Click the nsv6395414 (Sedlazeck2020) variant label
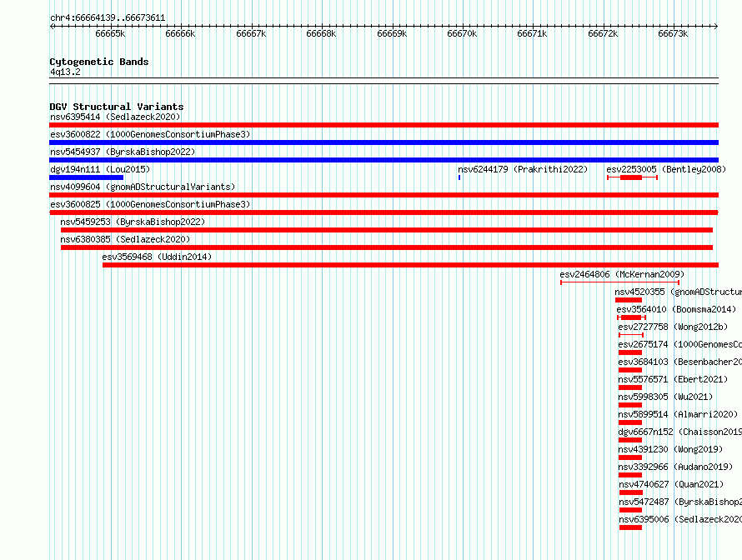The width and height of the screenshot is (742, 560). tap(115, 117)
